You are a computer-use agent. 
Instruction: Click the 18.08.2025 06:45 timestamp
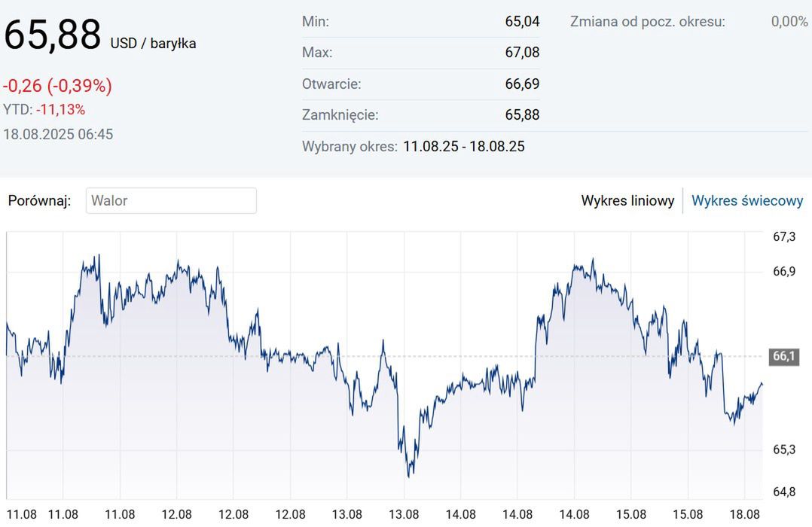(x=58, y=135)
